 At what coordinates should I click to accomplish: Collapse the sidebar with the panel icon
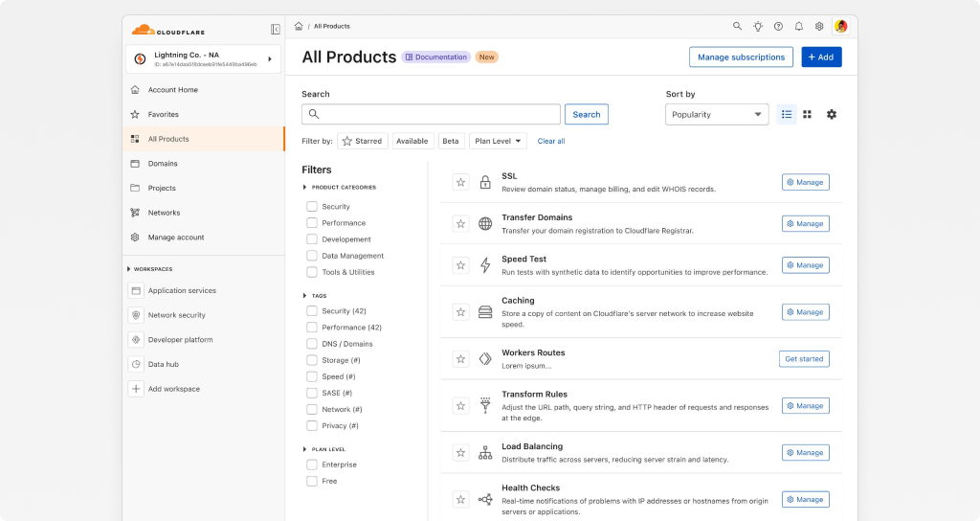275,30
